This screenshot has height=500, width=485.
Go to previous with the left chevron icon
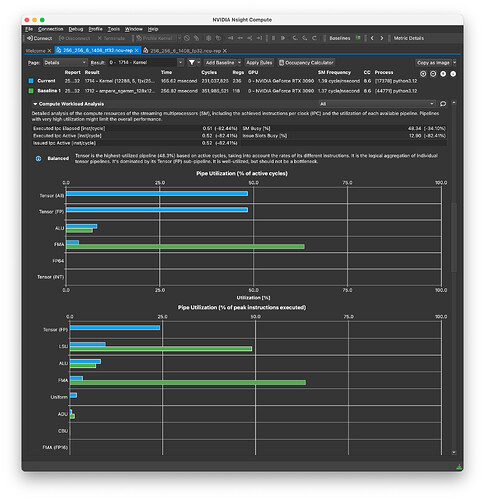point(372,38)
